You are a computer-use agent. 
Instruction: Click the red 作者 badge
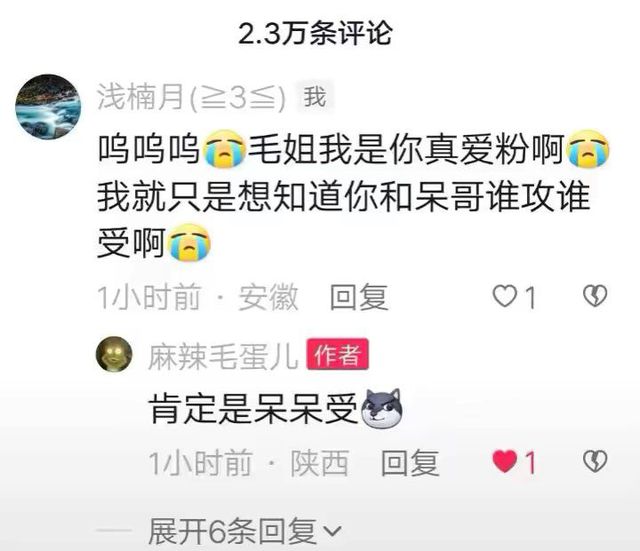[338, 354]
